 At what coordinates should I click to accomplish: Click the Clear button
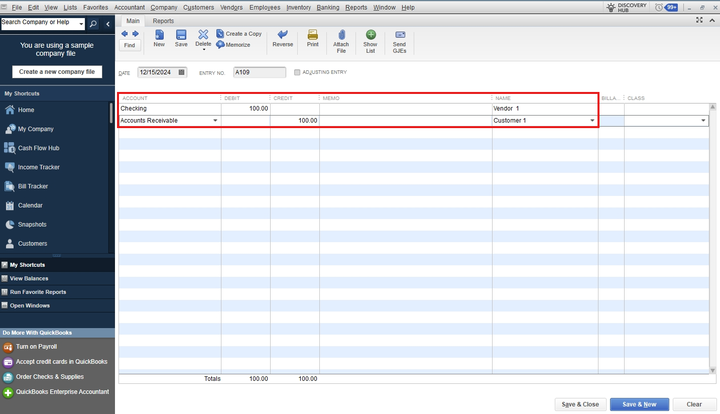coord(693,404)
